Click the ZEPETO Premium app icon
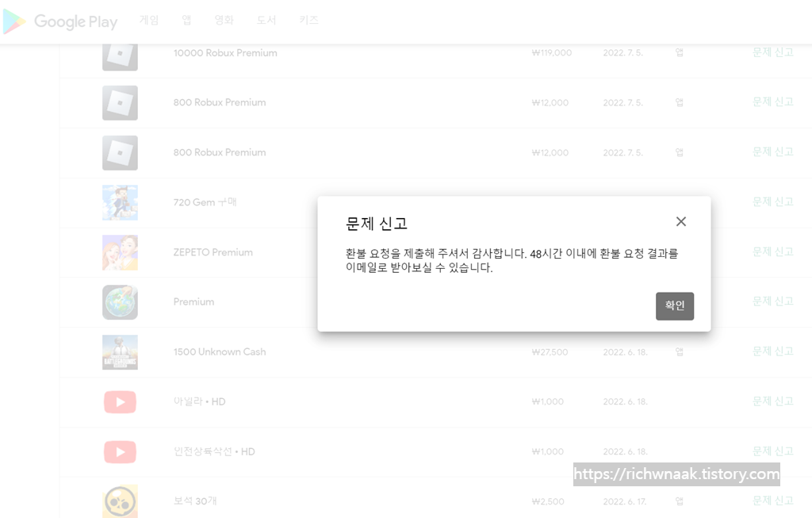The height and width of the screenshot is (518, 812). (121, 252)
